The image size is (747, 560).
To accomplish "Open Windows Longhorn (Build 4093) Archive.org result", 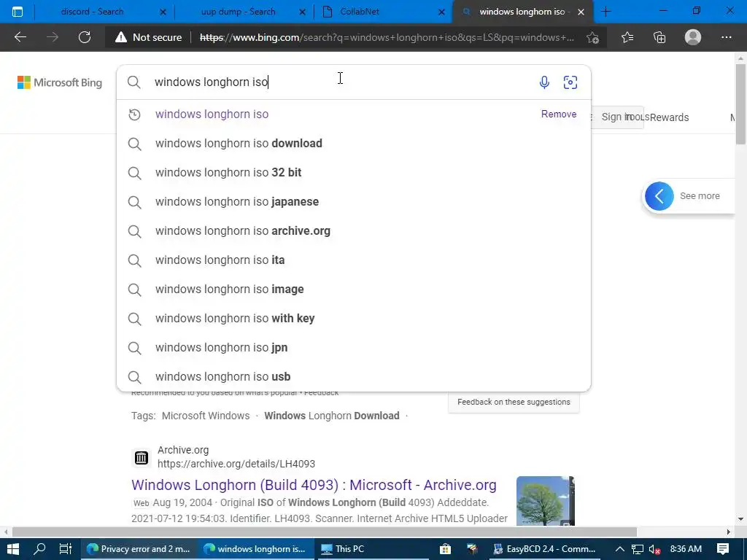I will click(x=314, y=485).
